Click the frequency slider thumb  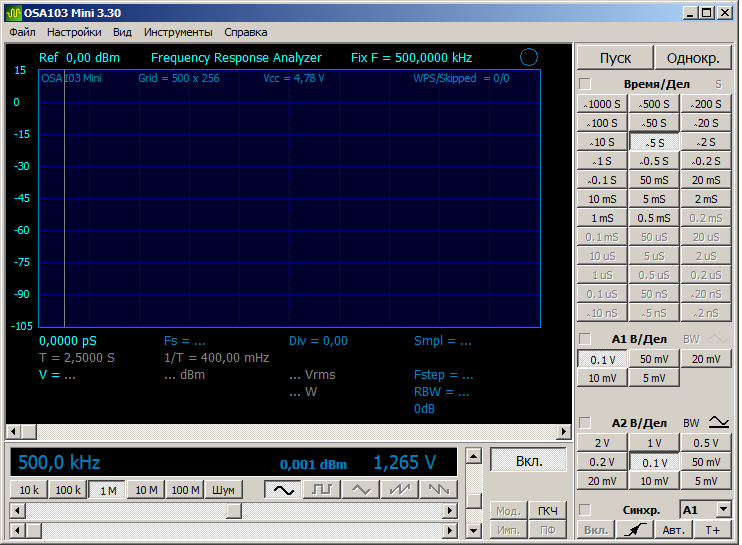pos(234,510)
